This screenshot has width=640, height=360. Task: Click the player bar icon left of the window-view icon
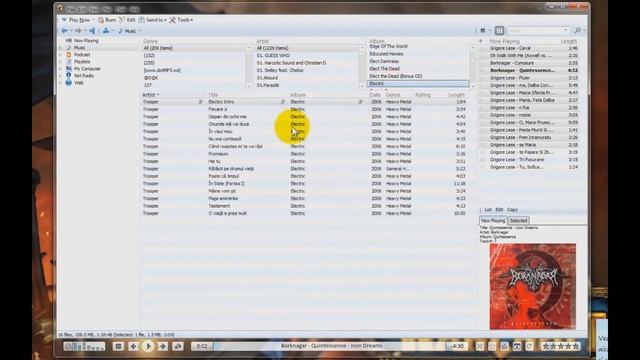tap(504, 346)
